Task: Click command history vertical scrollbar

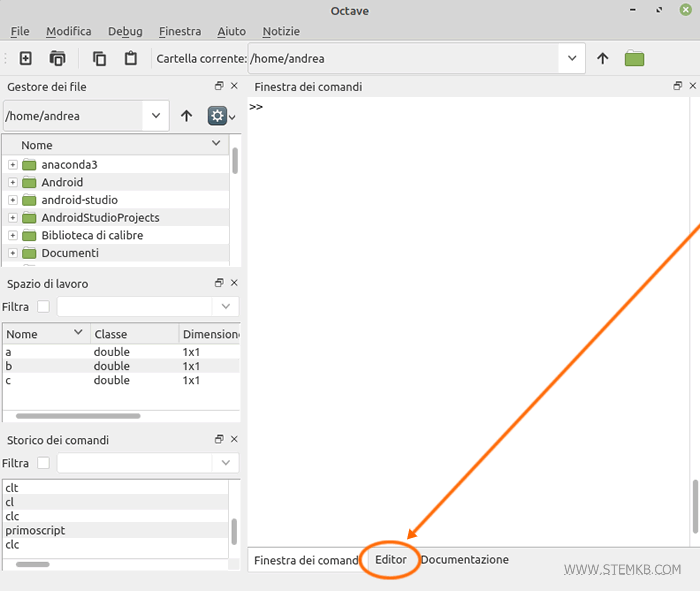Action: tap(234, 531)
